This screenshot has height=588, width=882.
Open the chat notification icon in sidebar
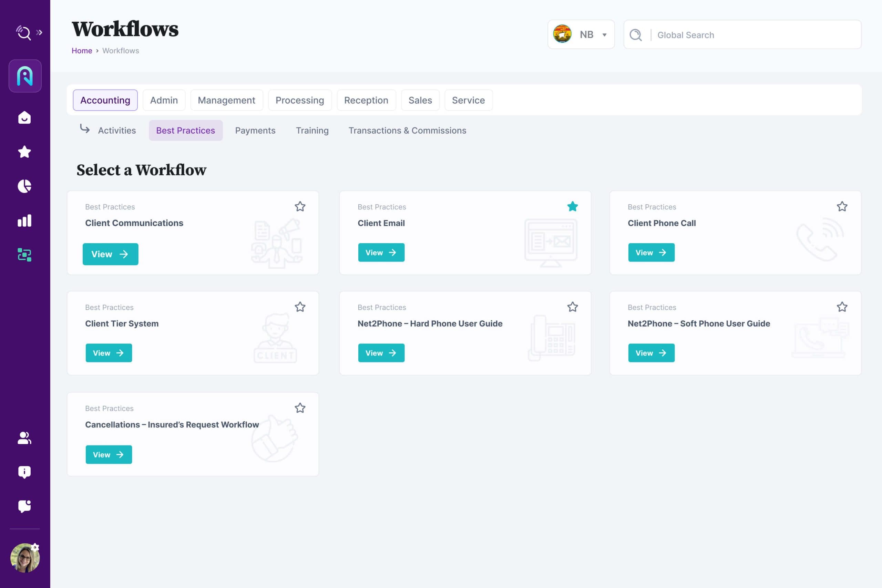(x=24, y=506)
